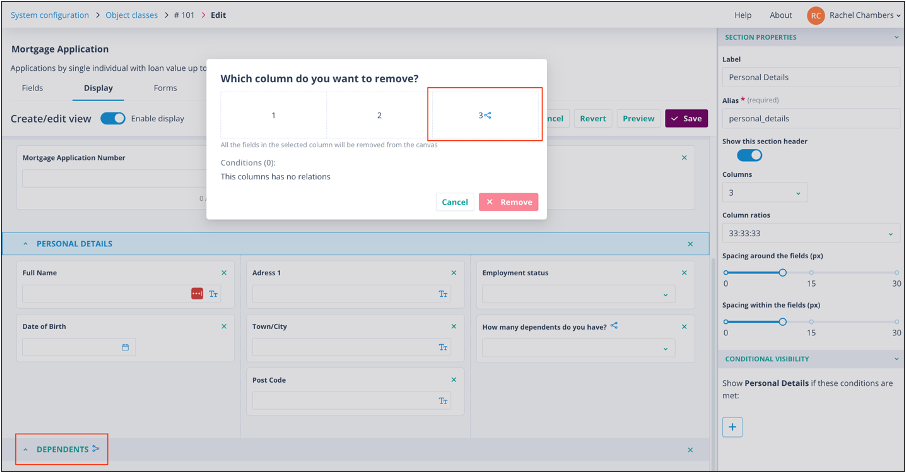The width and height of the screenshot is (906, 472).
Task: Select column 3 to remove
Action: tap(485, 116)
